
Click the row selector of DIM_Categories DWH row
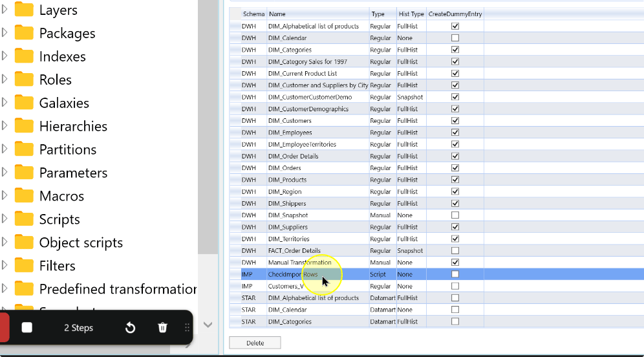point(235,50)
